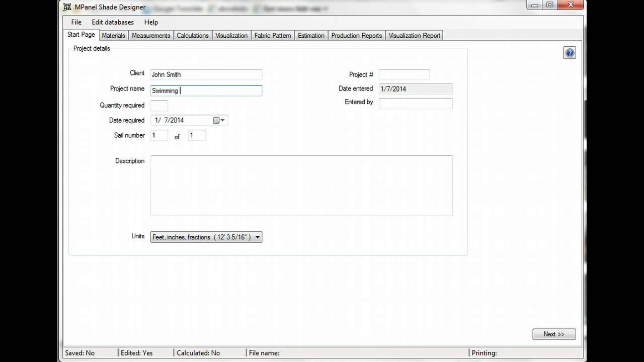The width and height of the screenshot is (644, 362).
Task: Click the Sail number total box after 'of'
Action: (197, 135)
